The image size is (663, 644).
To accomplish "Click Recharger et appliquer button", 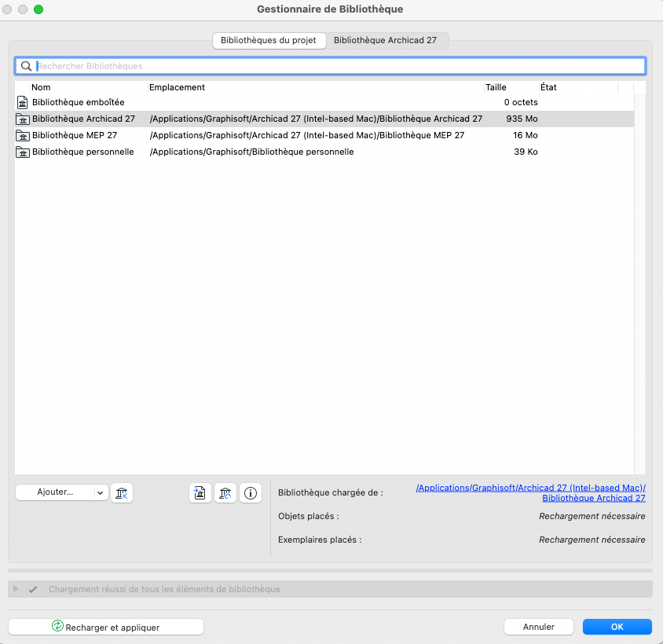I will click(106, 627).
